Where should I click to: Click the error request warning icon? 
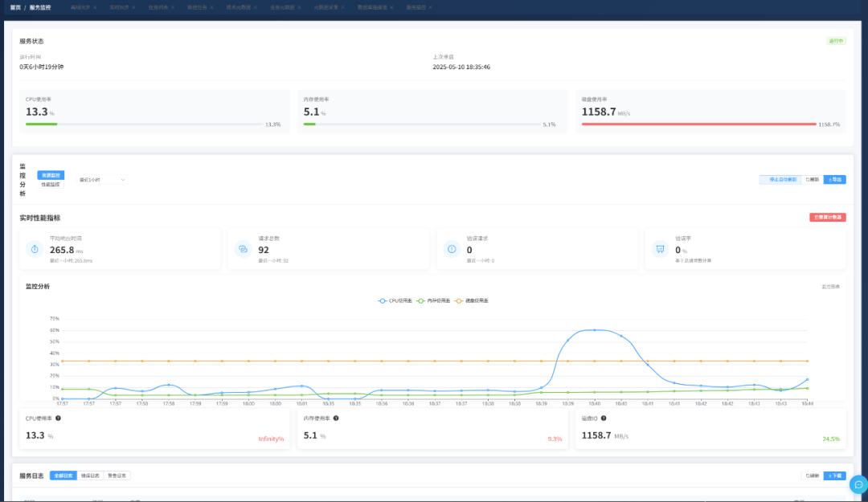452,249
